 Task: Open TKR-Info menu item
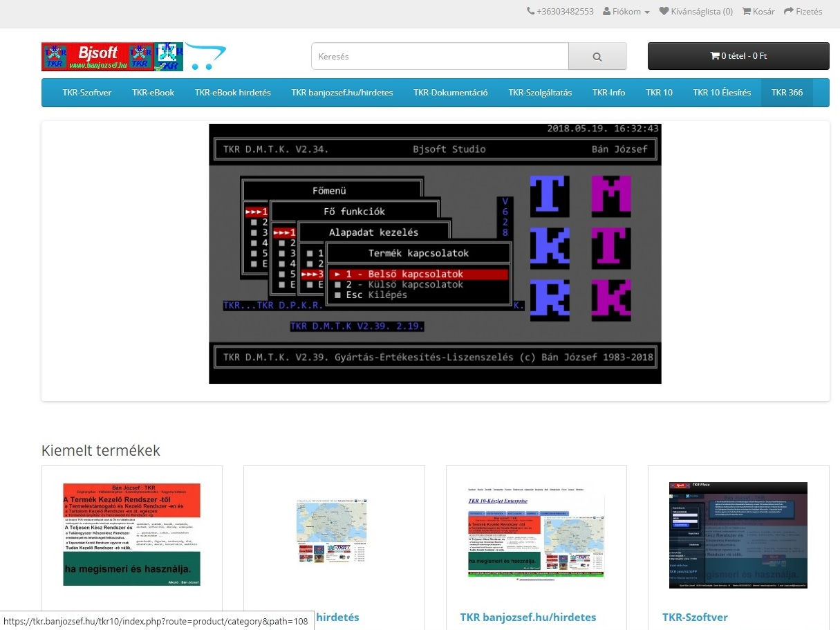[609, 93]
